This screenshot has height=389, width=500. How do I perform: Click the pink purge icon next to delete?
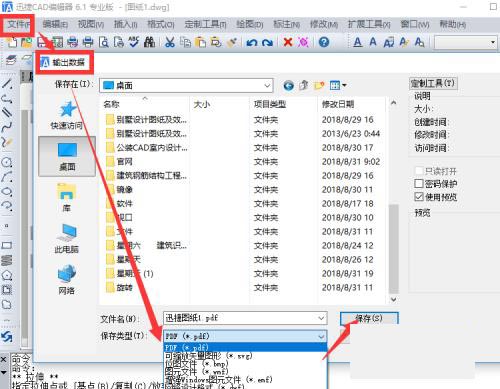[303, 42]
